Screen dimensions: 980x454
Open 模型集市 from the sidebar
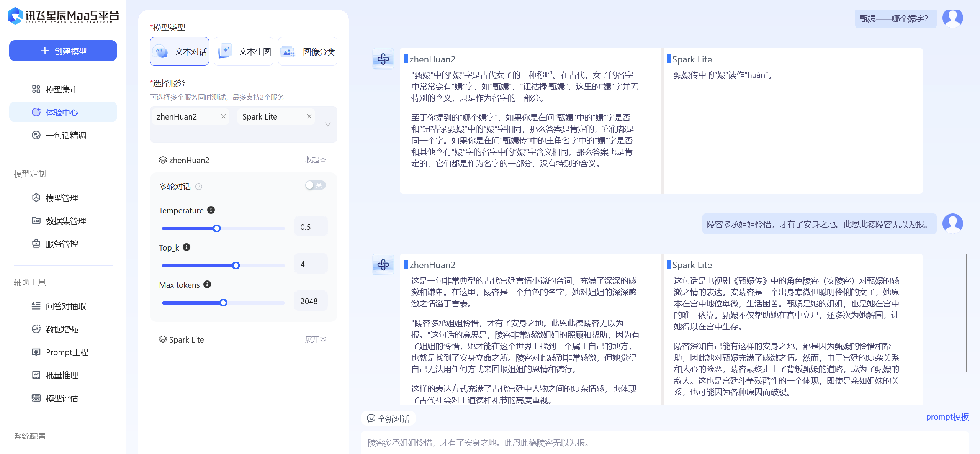click(x=62, y=89)
